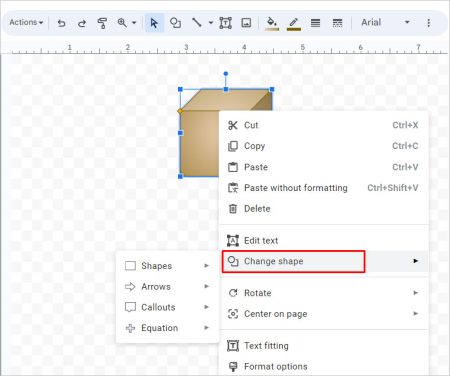Select the Paint format roller icon
The image size is (450, 376).
pos(102,23)
